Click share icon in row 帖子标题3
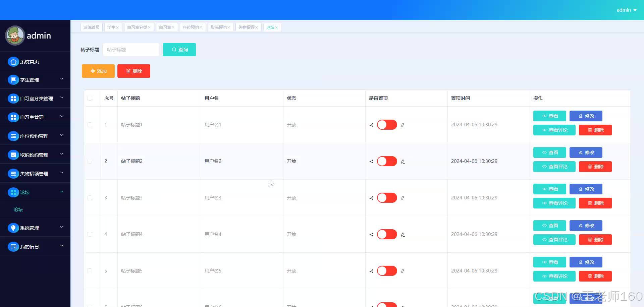 [371, 198]
